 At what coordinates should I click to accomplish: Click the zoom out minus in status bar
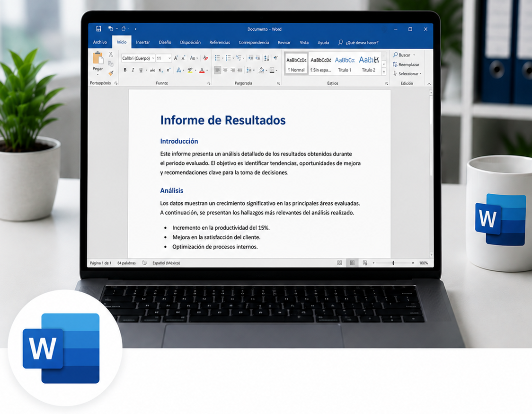(x=373, y=263)
